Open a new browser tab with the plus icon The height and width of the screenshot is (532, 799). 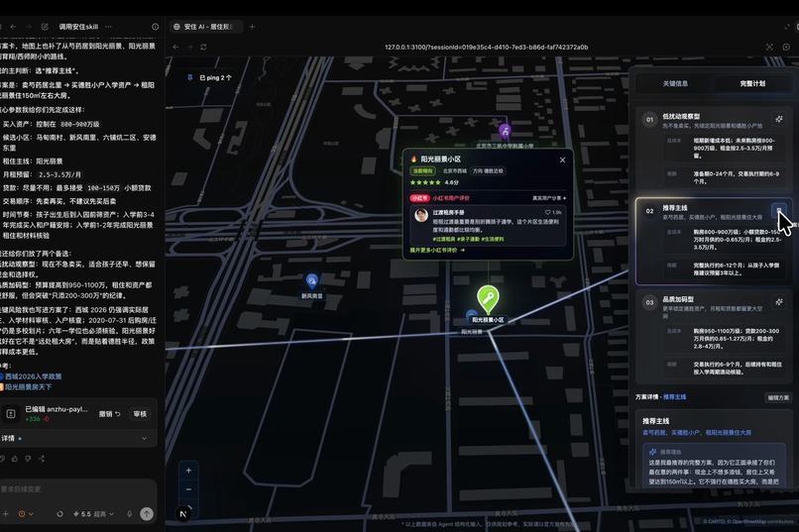(252, 27)
